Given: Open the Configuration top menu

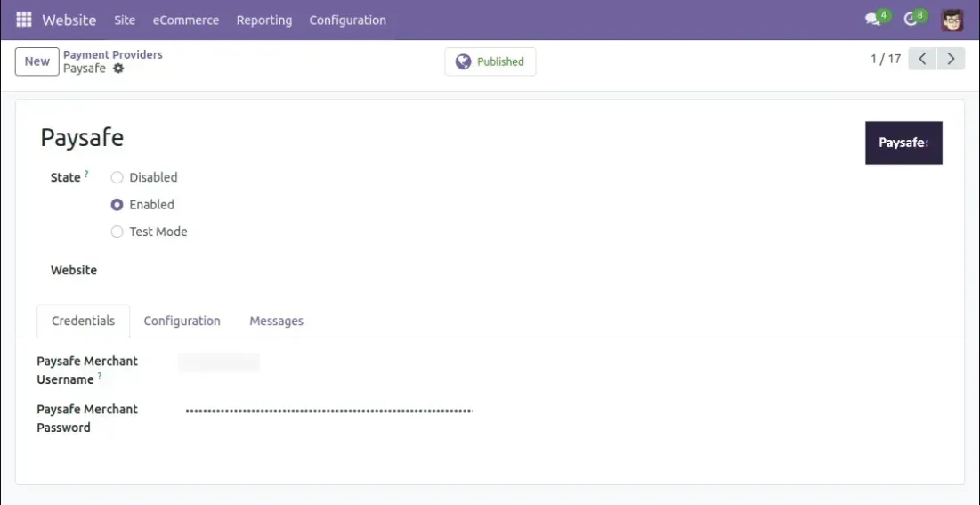Looking at the screenshot, I should (x=347, y=20).
